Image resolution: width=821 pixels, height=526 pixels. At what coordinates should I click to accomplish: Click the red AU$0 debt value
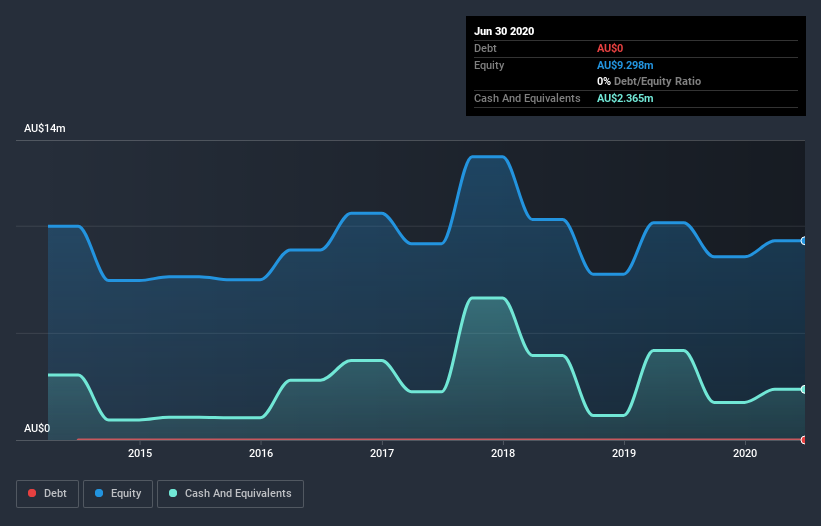[610, 48]
